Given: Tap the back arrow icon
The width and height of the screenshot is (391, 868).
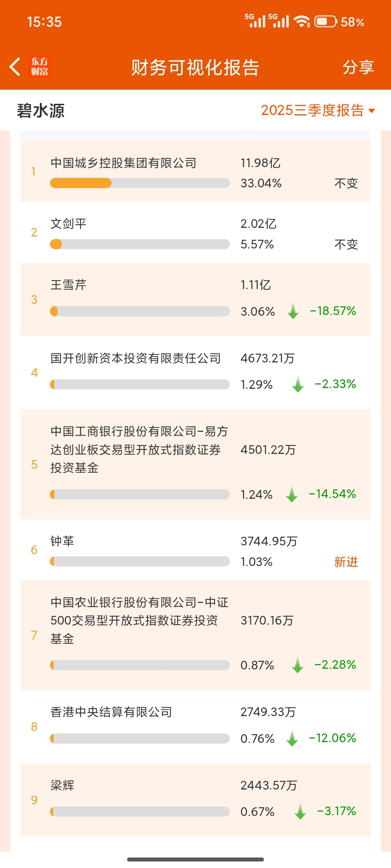Looking at the screenshot, I should click(x=15, y=67).
